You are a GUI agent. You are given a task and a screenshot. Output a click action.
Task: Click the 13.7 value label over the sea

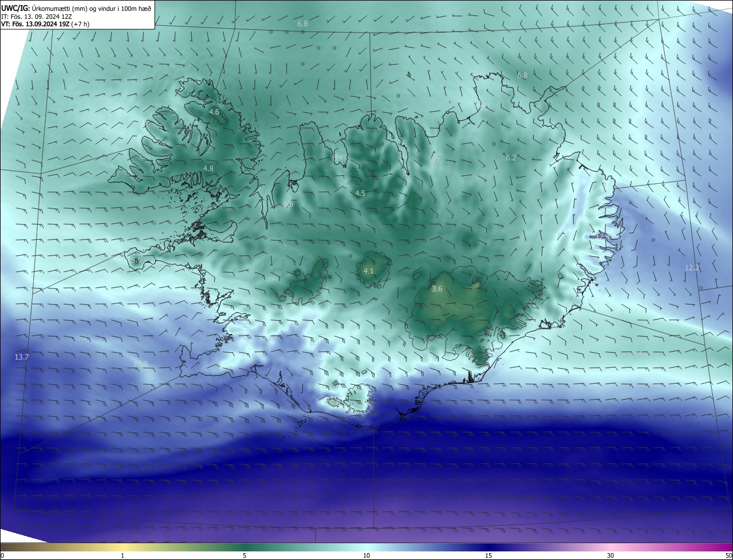22,357
